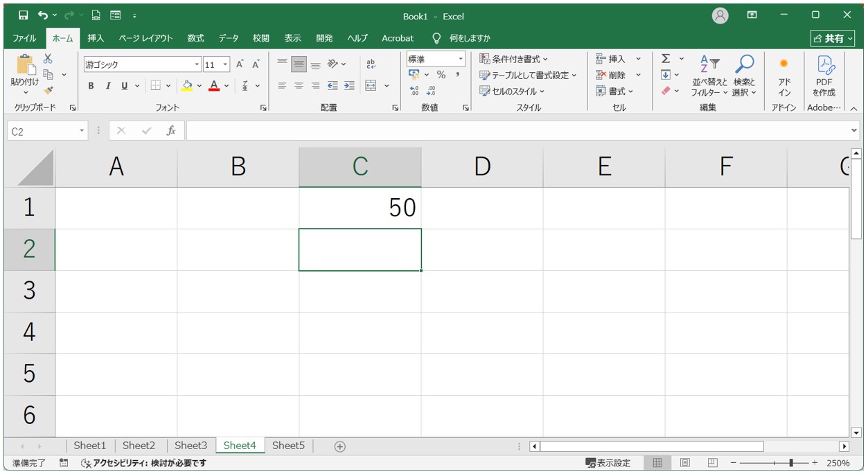
Task: Open the number format dropdown 標準
Action: pos(461,60)
